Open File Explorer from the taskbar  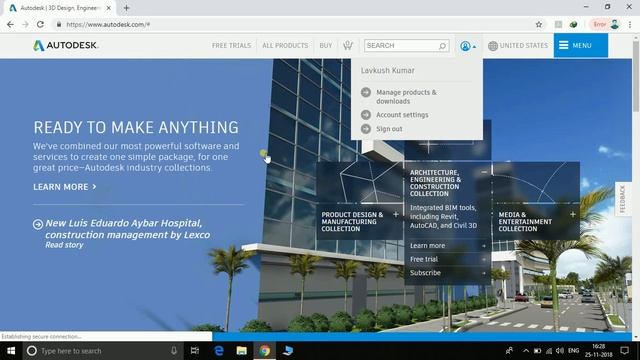point(242,351)
